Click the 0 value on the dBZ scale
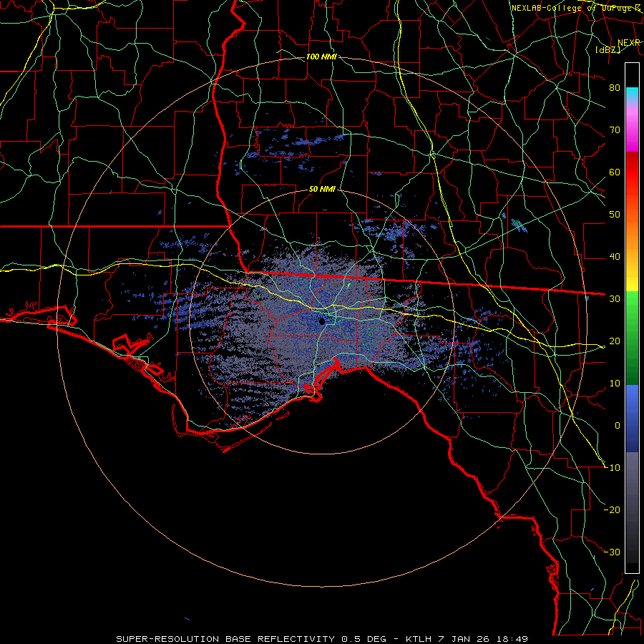Image resolution: width=644 pixels, height=644 pixels. pyautogui.click(x=618, y=426)
